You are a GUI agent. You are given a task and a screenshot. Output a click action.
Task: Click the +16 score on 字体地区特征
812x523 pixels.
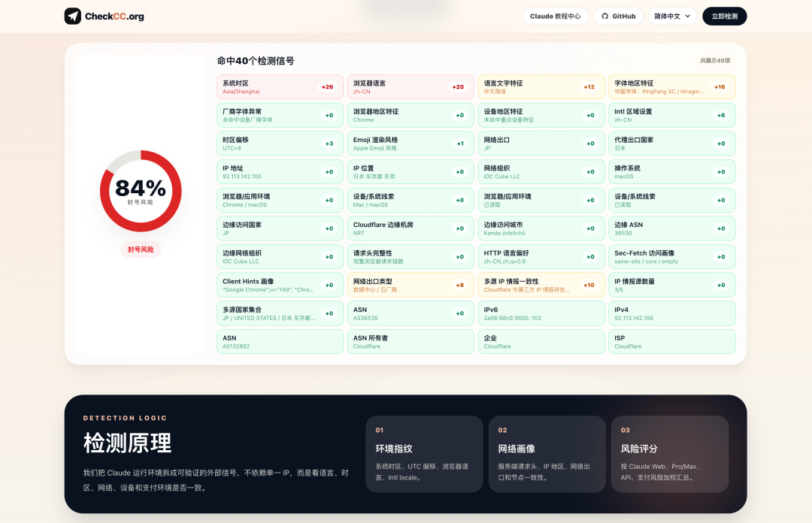pyautogui.click(x=720, y=87)
